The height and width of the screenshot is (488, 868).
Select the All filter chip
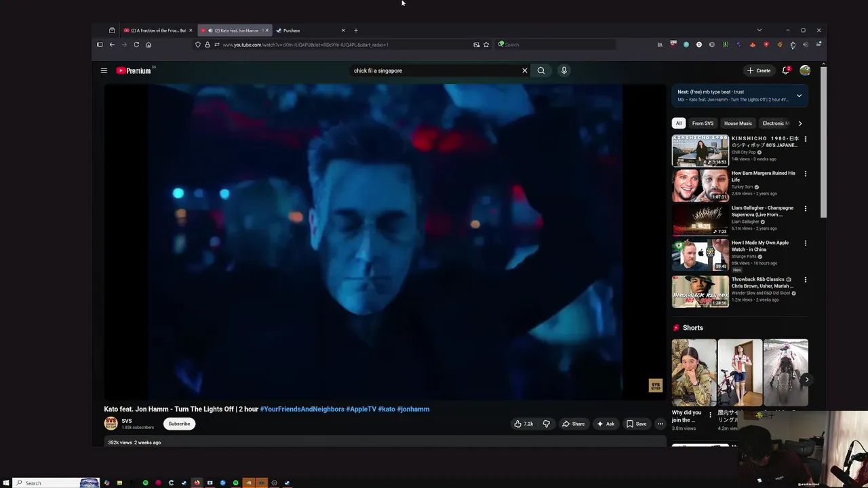678,123
